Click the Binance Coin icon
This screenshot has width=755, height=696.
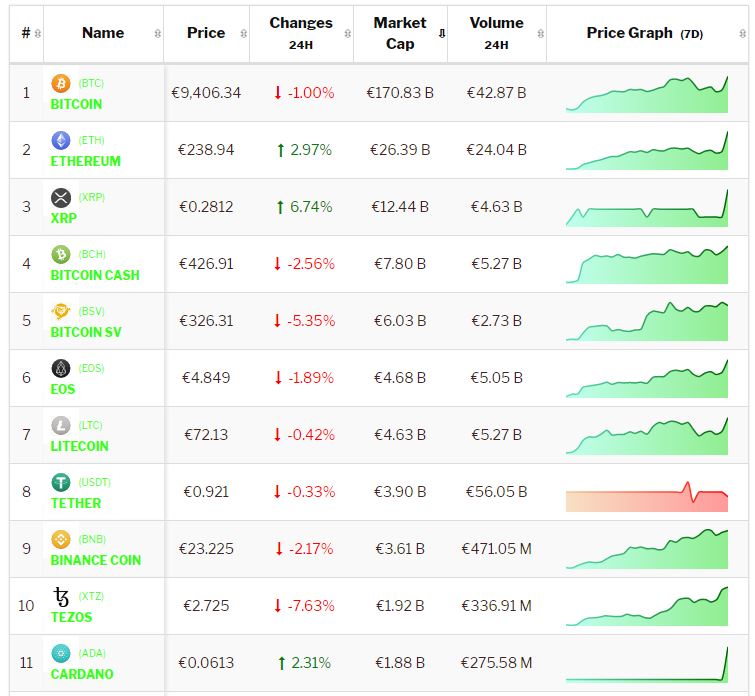pos(61,540)
